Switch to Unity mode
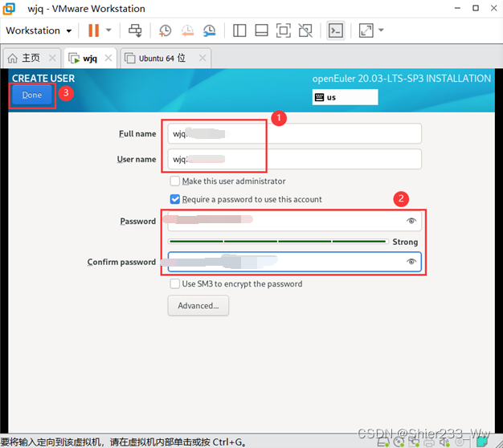503x448 pixels. [x=305, y=31]
